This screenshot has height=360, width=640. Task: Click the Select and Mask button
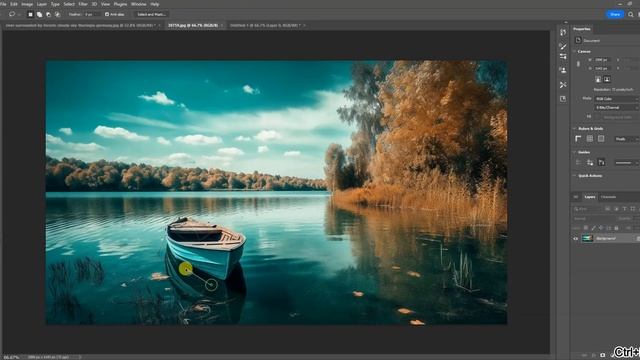tap(151, 14)
